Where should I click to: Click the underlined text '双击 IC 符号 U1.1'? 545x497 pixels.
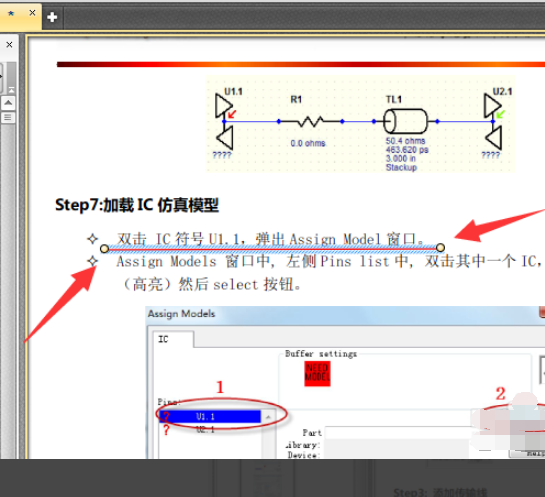(x=178, y=239)
